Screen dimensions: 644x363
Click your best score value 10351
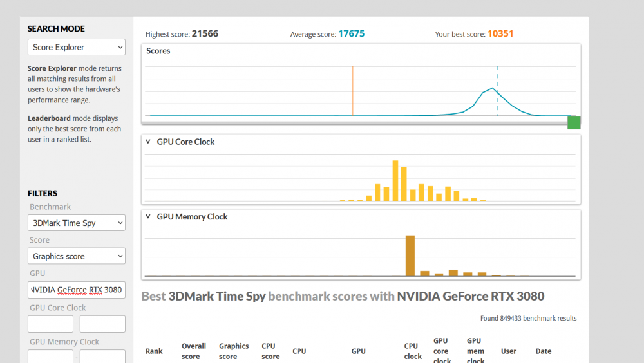click(500, 33)
